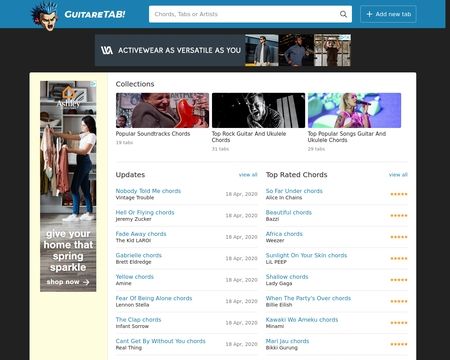The width and height of the screenshot is (450, 360).
Task: Open Top Rock Guitar And Ukulele Chords link
Action: (249, 137)
